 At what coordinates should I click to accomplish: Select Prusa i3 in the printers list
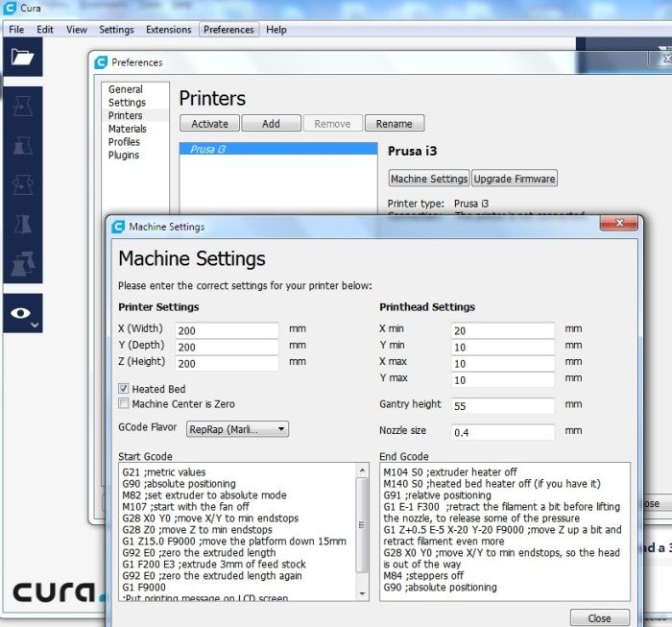[x=278, y=150]
